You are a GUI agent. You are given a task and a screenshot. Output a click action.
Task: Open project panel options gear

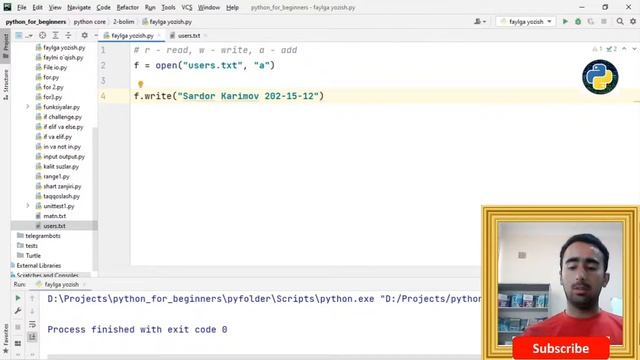point(84,36)
